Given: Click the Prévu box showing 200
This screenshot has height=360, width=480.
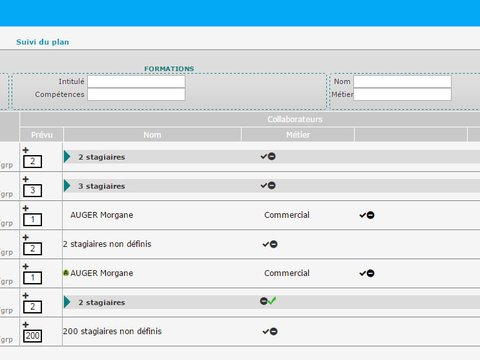Looking at the screenshot, I should click(32, 336).
